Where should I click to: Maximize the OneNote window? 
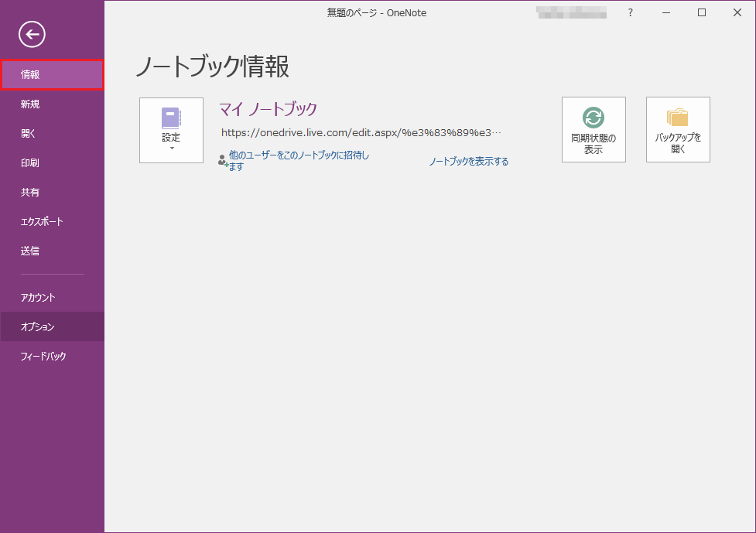point(702,12)
